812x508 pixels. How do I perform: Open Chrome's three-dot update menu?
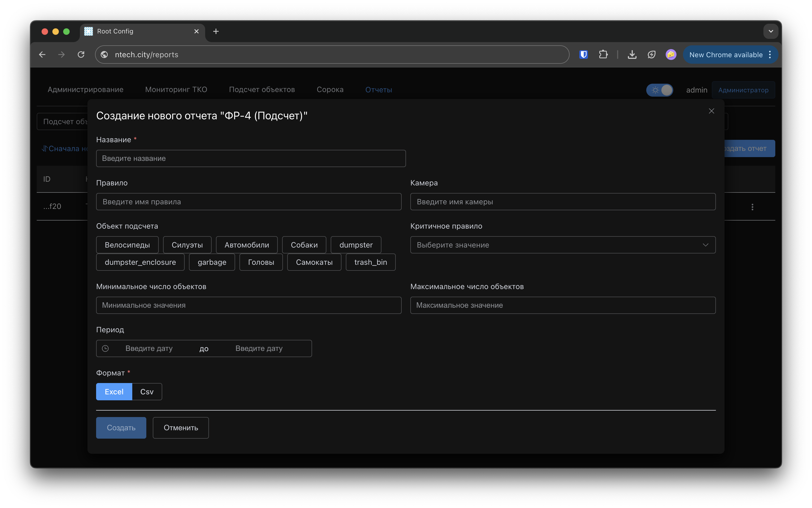click(770, 55)
